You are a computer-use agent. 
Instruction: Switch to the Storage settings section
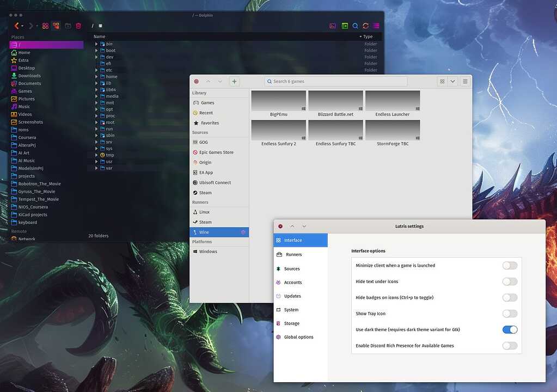coord(292,323)
